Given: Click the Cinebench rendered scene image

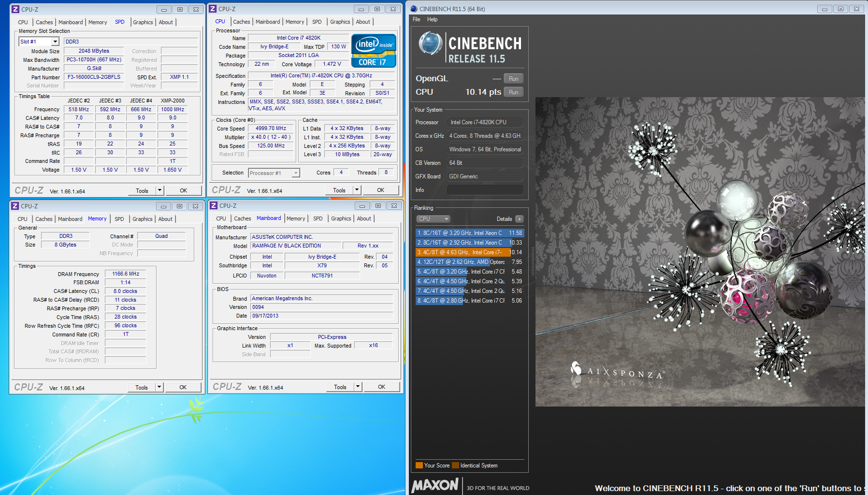Looking at the screenshot, I should click(700, 251).
